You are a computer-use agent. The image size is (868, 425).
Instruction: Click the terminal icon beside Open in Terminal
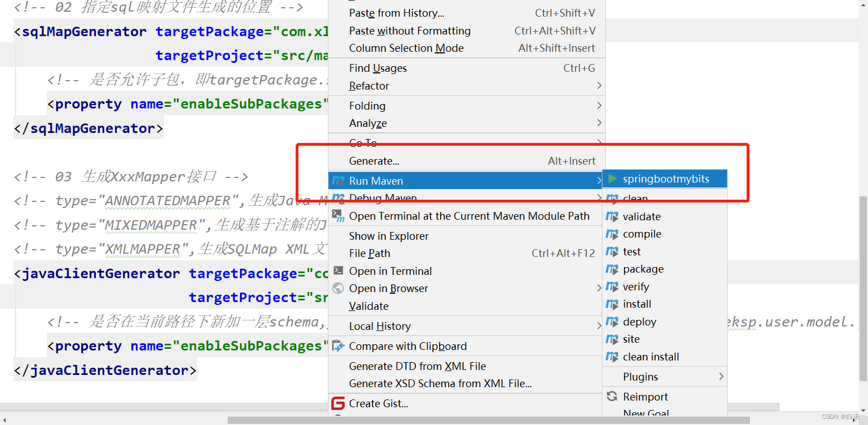point(339,271)
